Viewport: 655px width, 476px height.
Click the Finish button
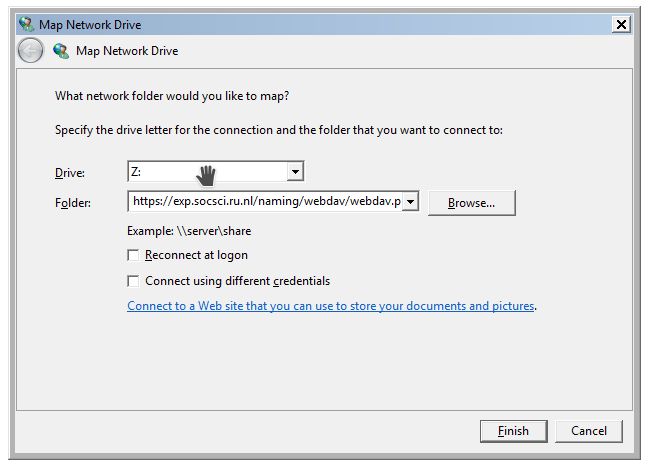[x=512, y=431]
